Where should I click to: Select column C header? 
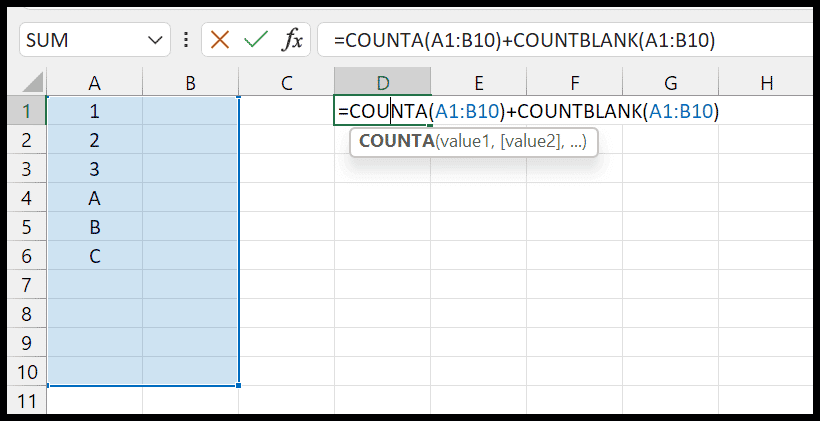pos(287,83)
